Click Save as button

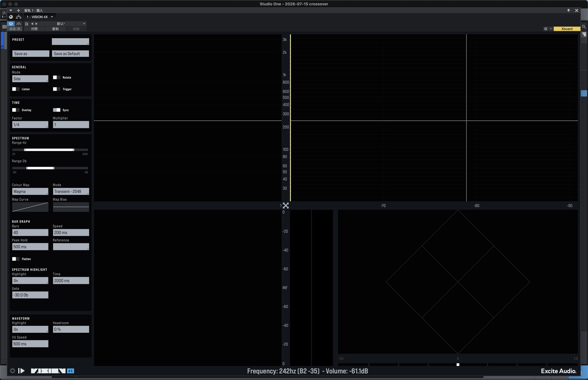(31, 54)
